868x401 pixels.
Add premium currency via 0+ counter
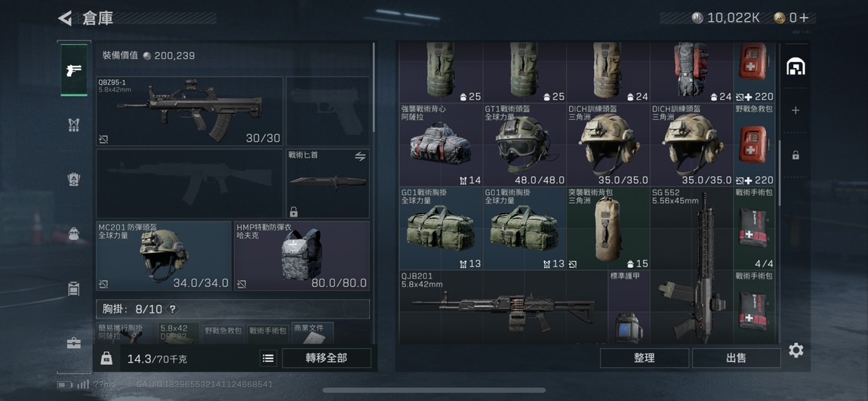pyautogui.click(x=794, y=17)
